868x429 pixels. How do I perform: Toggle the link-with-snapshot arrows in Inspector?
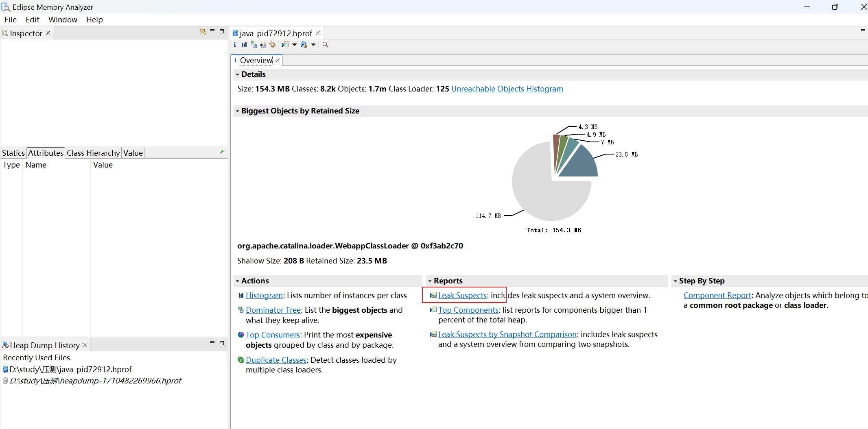(203, 31)
